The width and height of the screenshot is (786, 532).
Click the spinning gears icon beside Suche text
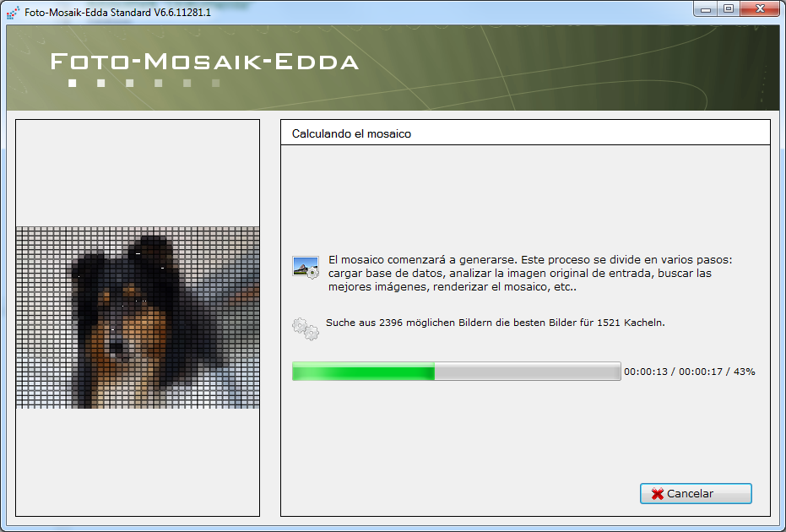click(306, 329)
